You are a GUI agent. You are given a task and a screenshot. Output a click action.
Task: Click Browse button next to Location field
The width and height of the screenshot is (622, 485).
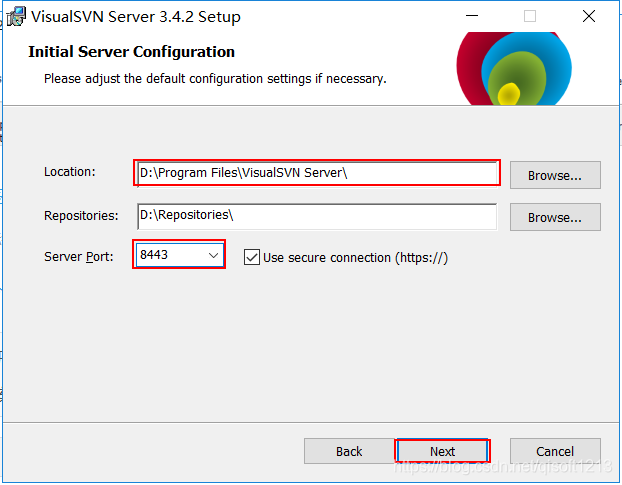pos(555,175)
